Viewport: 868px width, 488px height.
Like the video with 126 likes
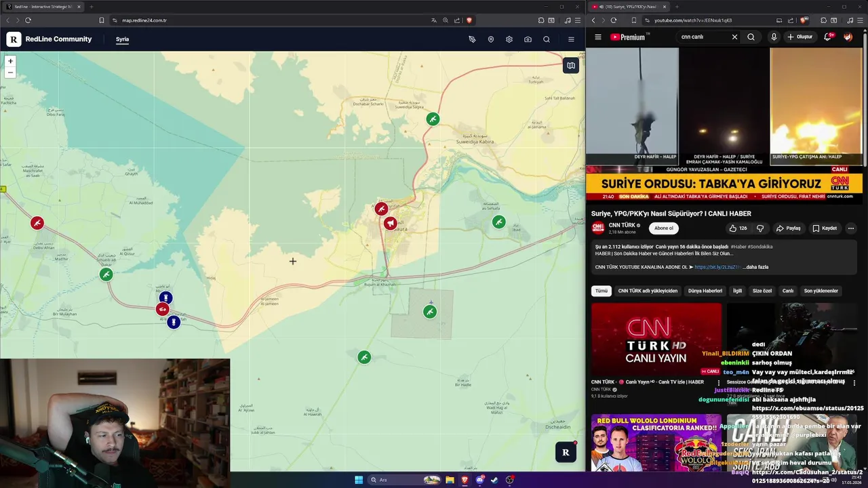[738, 228]
